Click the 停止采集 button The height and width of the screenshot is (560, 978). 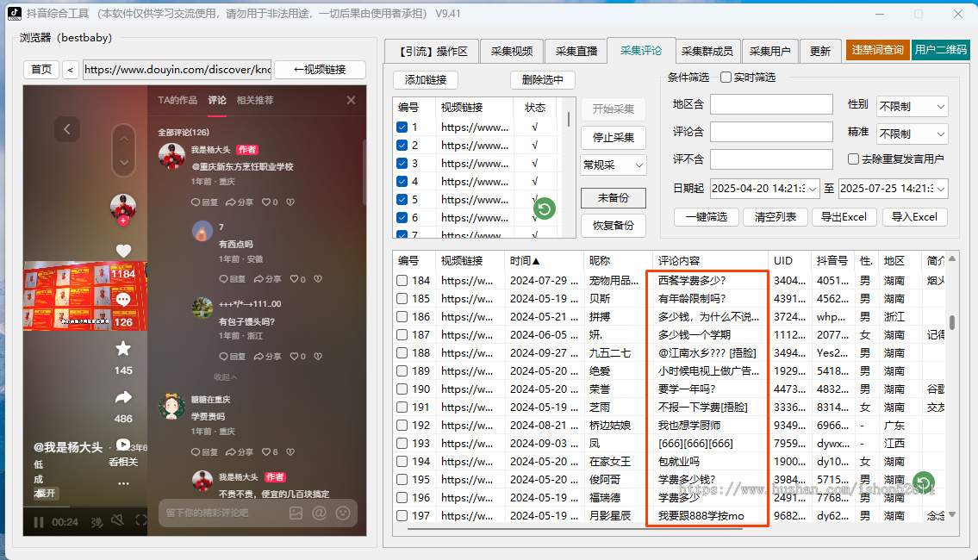pos(614,138)
